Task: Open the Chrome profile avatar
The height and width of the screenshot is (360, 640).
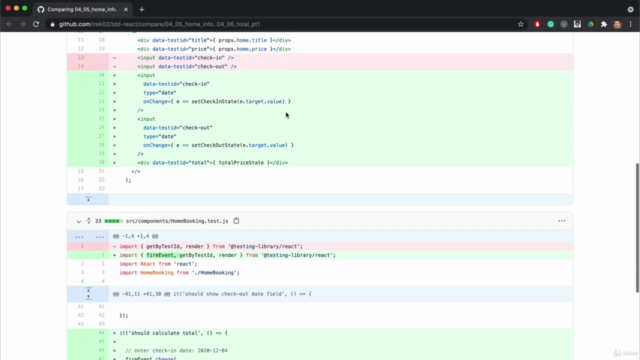Action: 617,24
